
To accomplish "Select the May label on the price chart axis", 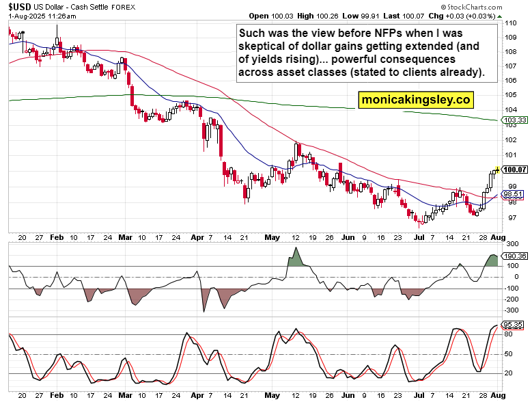I will (272, 238).
